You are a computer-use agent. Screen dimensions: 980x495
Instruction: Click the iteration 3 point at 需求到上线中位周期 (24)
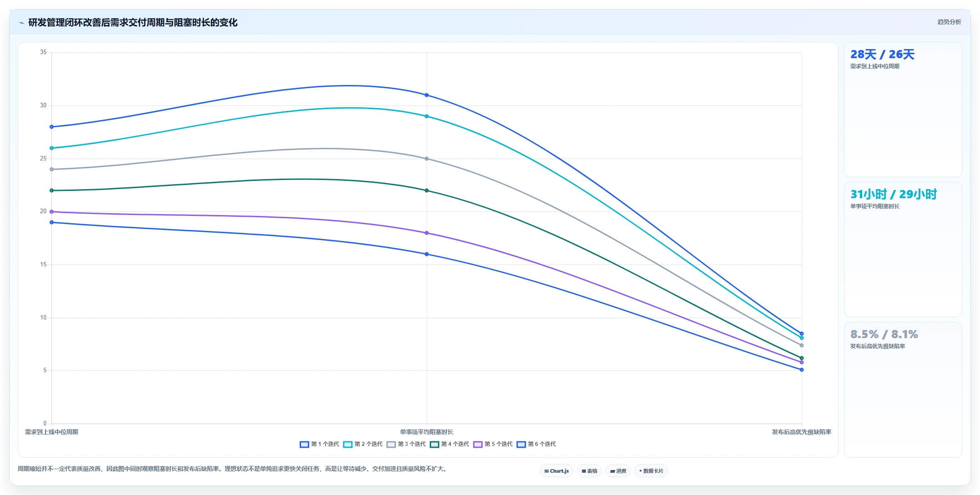coord(51,170)
